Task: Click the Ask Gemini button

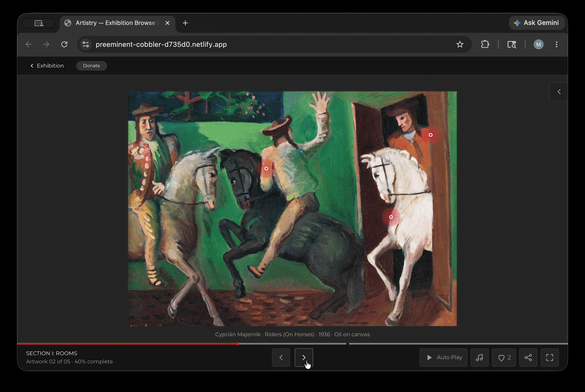Action: pyautogui.click(x=537, y=23)
